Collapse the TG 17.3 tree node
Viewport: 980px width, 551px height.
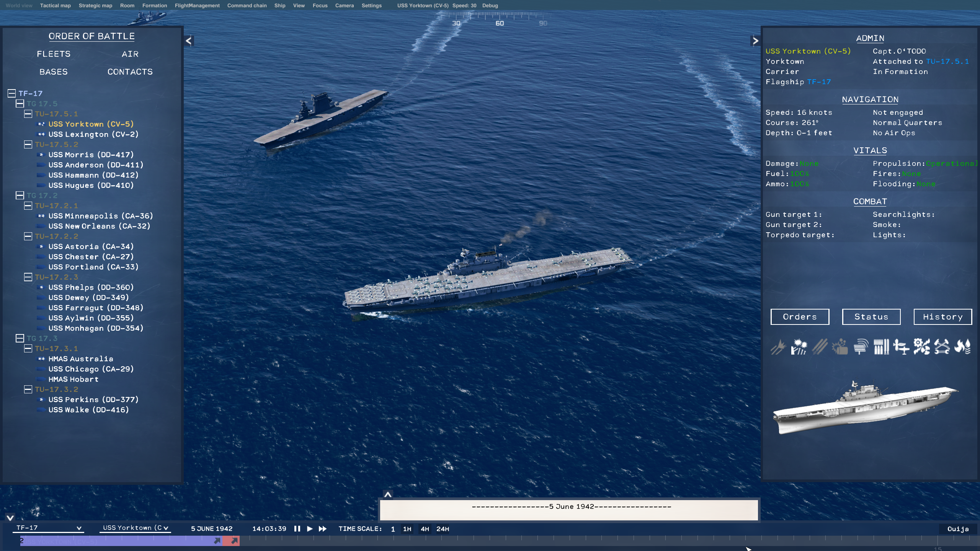click(20, 338)
